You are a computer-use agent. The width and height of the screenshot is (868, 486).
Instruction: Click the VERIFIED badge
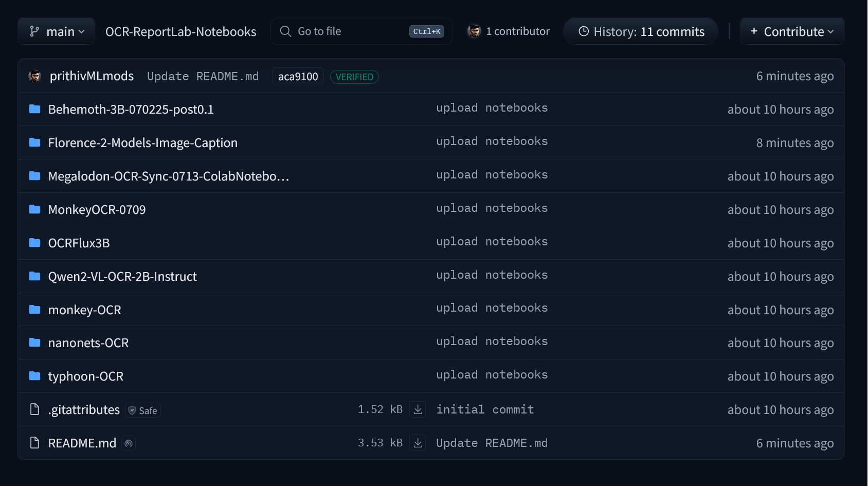click(355, 77)
